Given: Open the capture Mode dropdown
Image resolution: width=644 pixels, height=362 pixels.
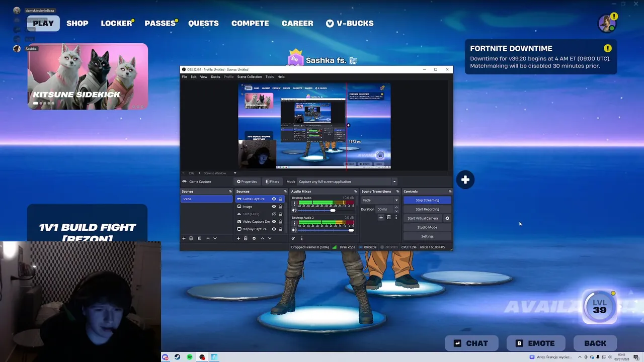Looking at the screenshot, I should point(347,182).
